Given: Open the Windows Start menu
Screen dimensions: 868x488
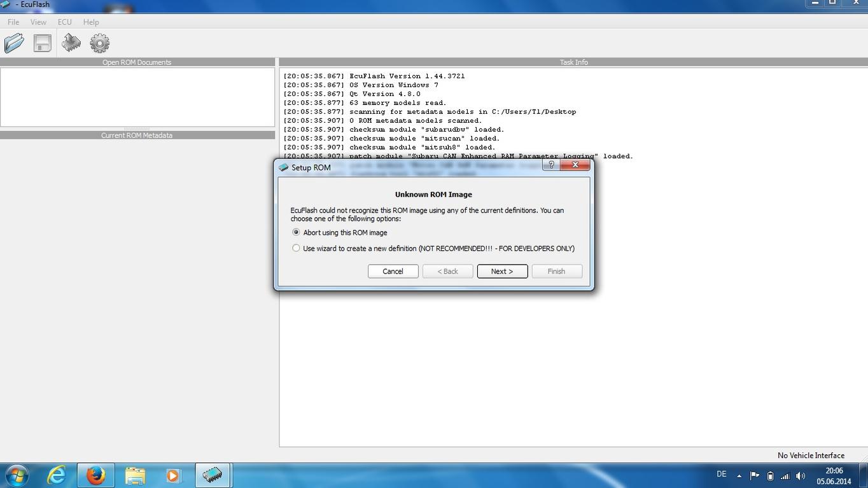Looking at the screenshot, I should coord(17,475).
